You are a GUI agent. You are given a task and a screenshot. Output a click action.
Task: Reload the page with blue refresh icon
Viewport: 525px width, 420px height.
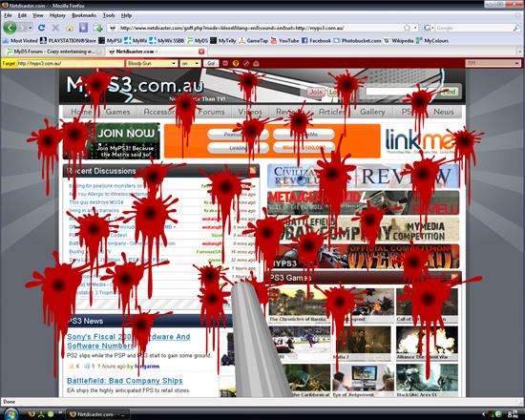coord(41,28)
